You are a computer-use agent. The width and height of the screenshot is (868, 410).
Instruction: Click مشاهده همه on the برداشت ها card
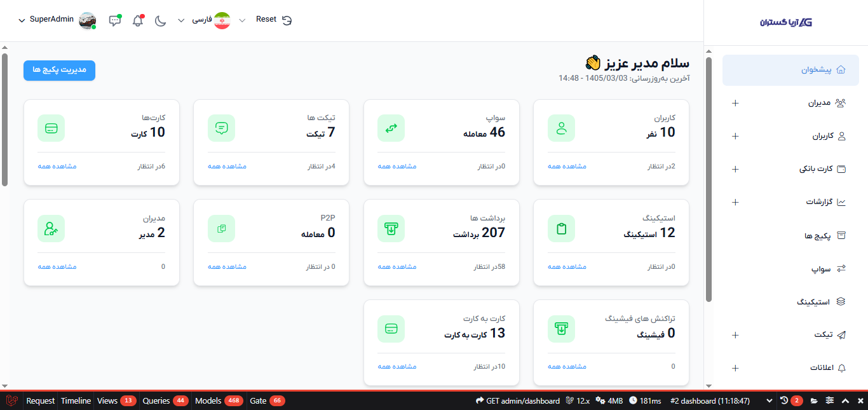coord(397,267)
